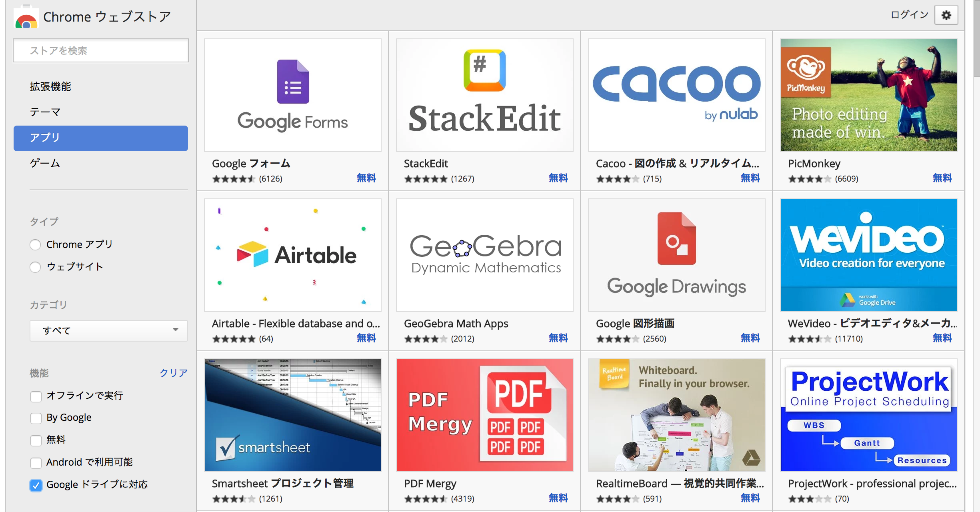Screen dimensions: 980x512
Task: Click the Google フォーム title
Action: click(251, 163)
